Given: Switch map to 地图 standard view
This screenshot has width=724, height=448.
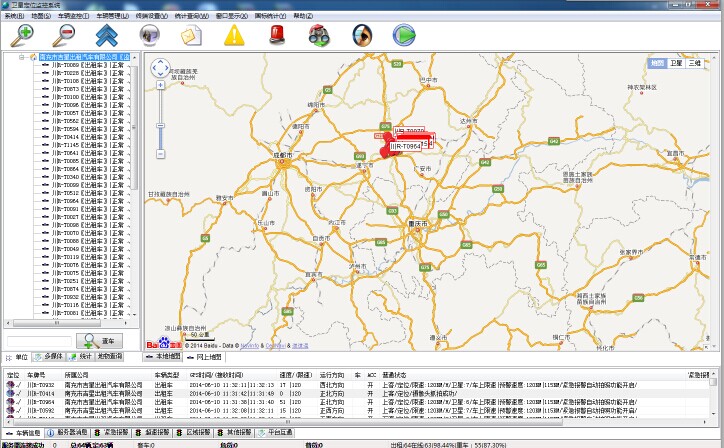Looking at the screenshot, I should [x=657, y=63].
